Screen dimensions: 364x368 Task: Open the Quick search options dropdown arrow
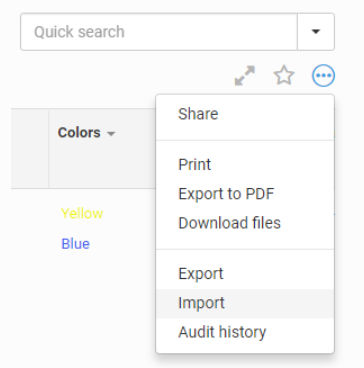pos(316,32)
